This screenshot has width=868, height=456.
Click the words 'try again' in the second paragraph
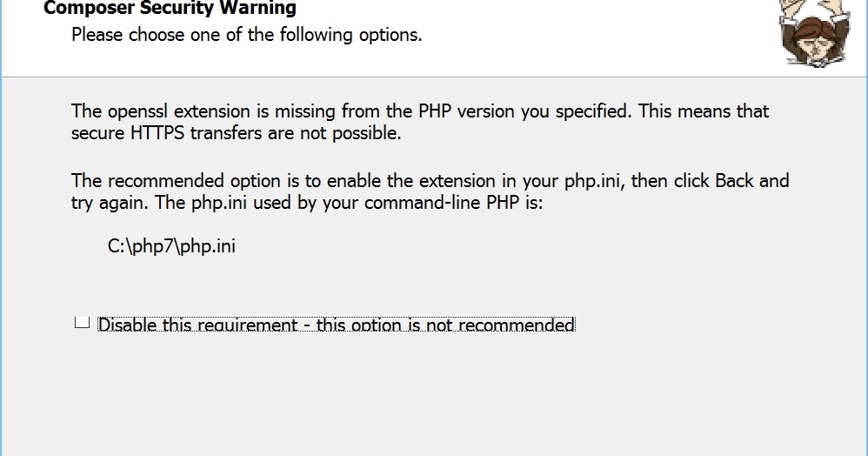pos(110,204)
